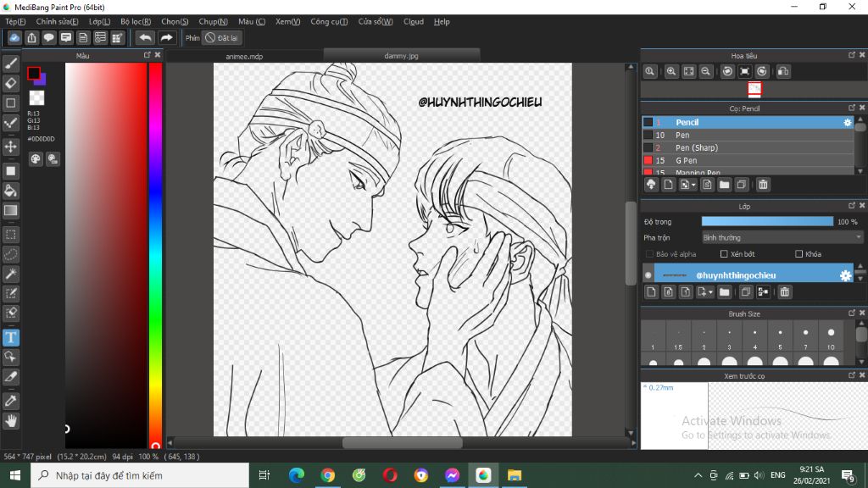Select the rectangular Select tool

pyautogui.click(x=10, y=235)
